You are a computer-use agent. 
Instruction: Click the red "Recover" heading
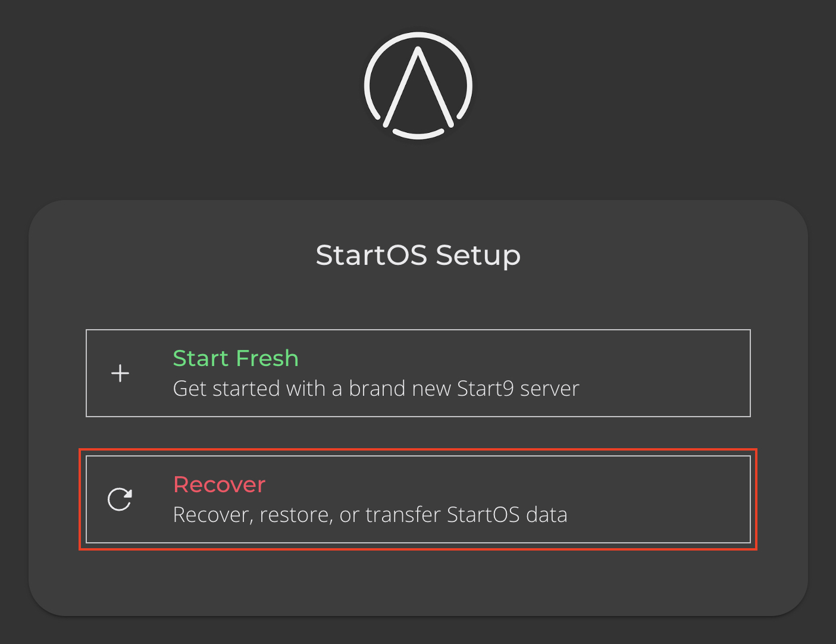click(219, 484)
